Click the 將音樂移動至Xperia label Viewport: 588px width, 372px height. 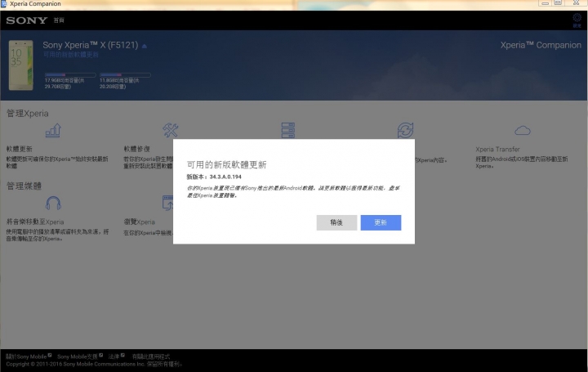pos(35,222)
